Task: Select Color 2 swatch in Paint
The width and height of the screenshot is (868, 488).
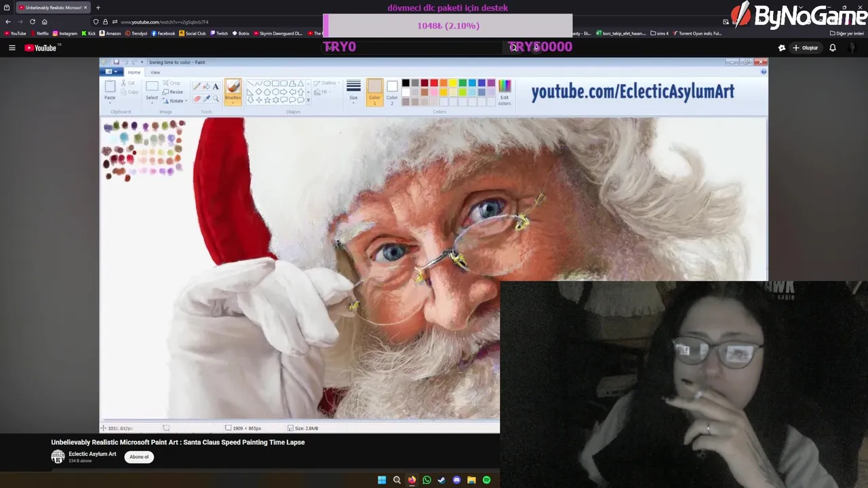Action: pos(392,92)
